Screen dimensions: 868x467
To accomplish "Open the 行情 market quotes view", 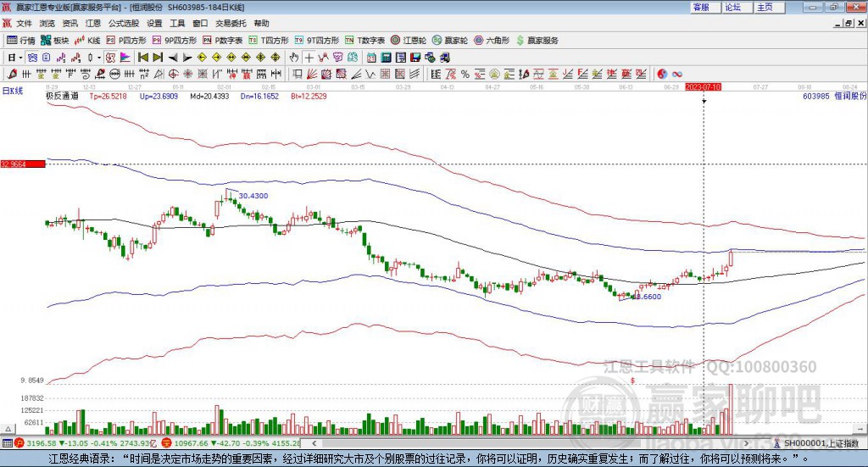I will pyautogui.click(x=21, y=40).
